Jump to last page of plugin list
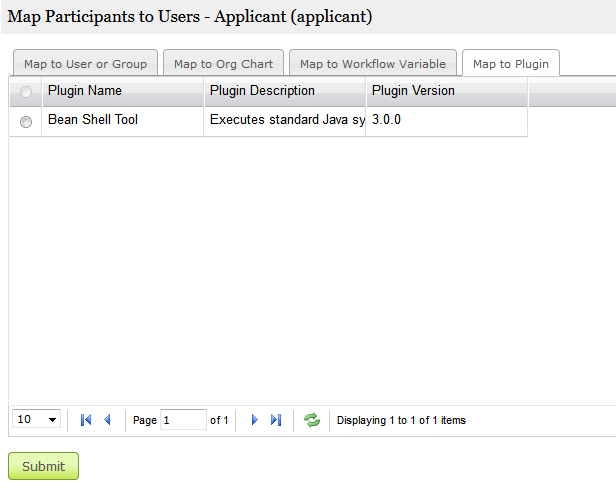Screen dimensions: 616x493 [x=276, y=420]
